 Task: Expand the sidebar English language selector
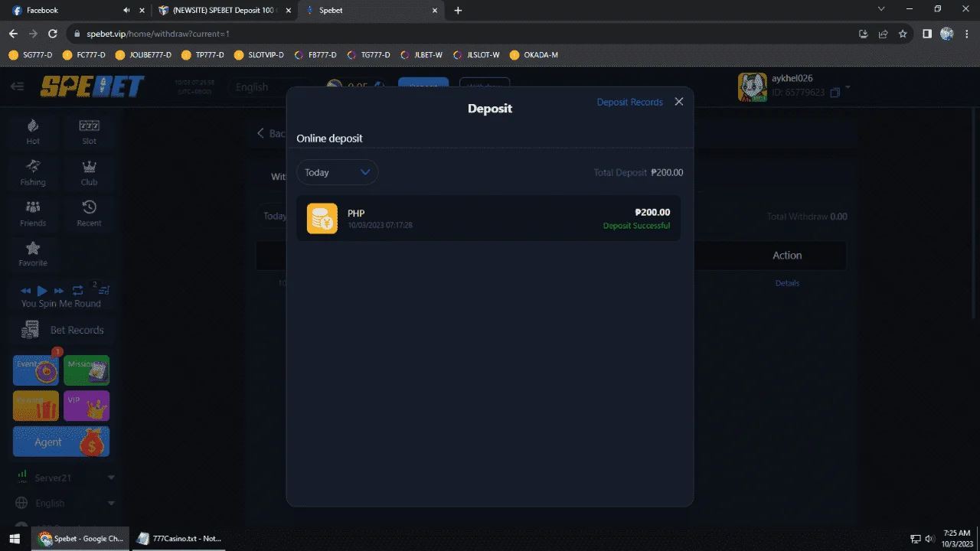click(65, 503)
